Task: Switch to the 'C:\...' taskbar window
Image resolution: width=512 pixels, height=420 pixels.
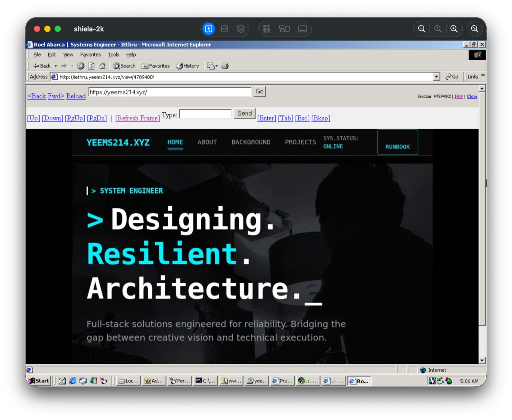Action: [x=205, y=381]
